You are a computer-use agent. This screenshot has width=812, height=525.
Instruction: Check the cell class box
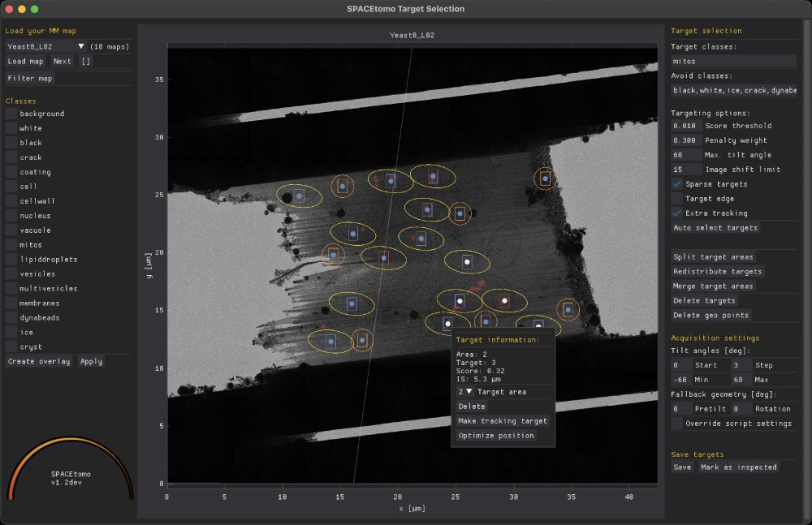click(x=11, y=187)
